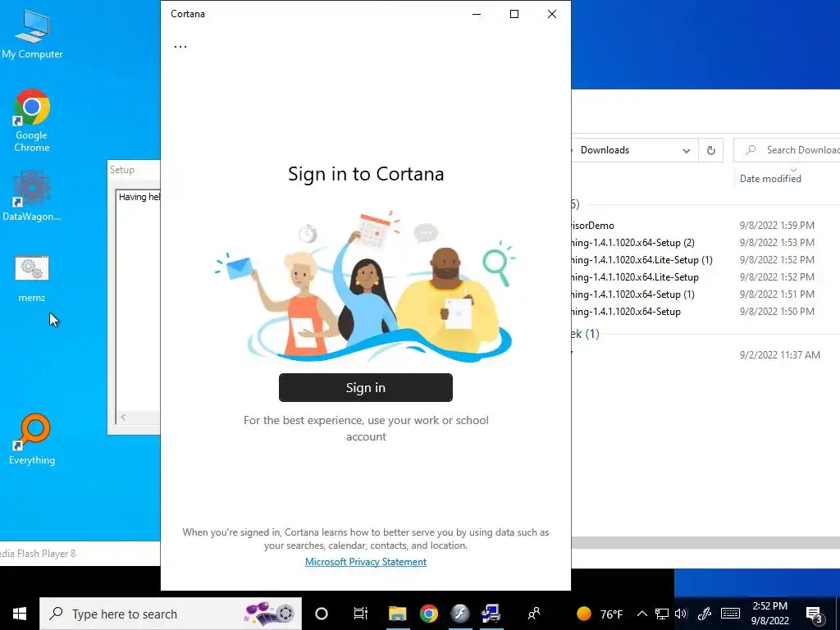Switch to Flash Player taskbar icon

click(x=459, y=614)
